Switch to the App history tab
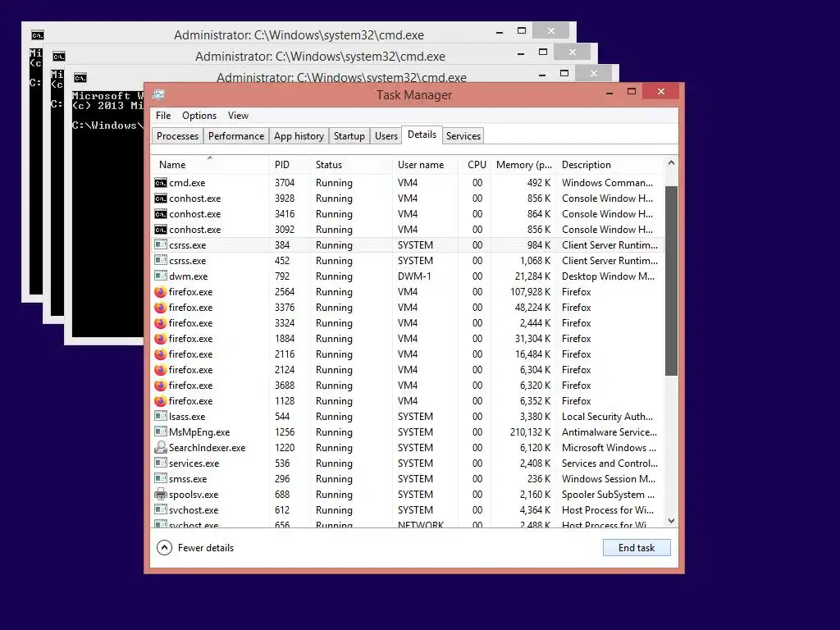The width and height of the screenshot is (840, 630). pos(299,136)
